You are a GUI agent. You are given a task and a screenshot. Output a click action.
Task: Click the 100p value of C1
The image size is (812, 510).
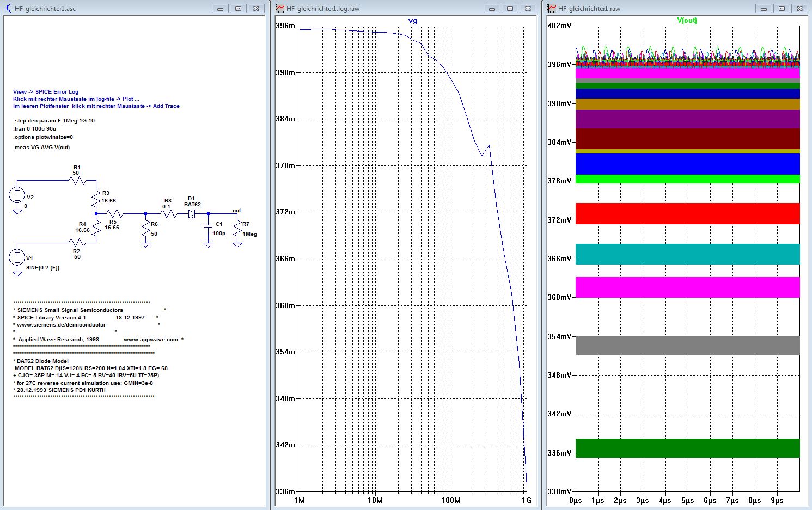coord(219,234)
